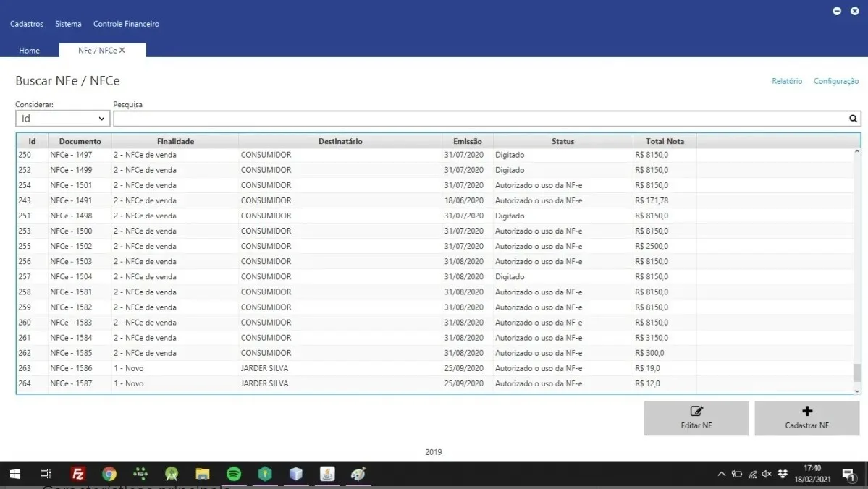Click the Cadastrar NF button
Viewport: 868px width, 489px height.
(x=807, y=418)
